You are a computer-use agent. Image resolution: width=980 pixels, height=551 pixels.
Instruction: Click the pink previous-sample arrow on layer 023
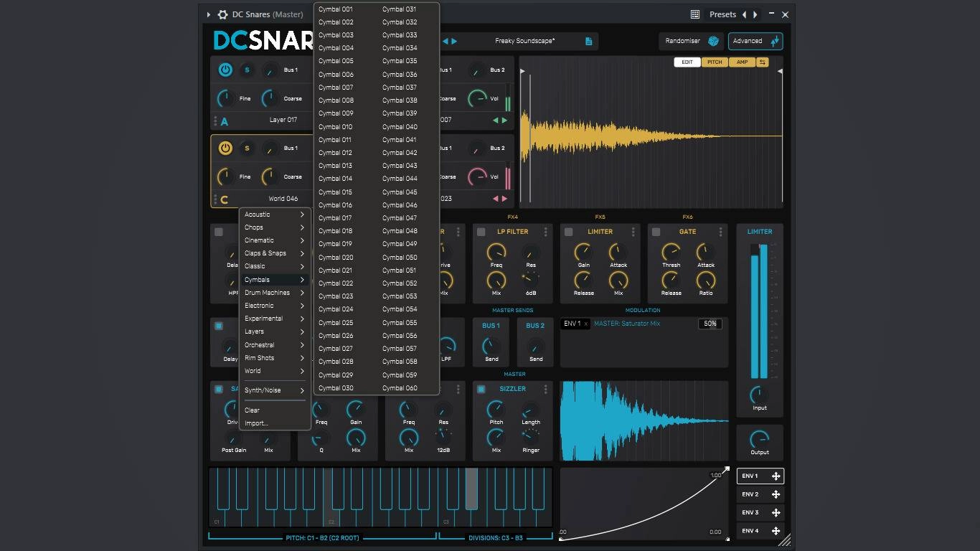coord(496,199)
